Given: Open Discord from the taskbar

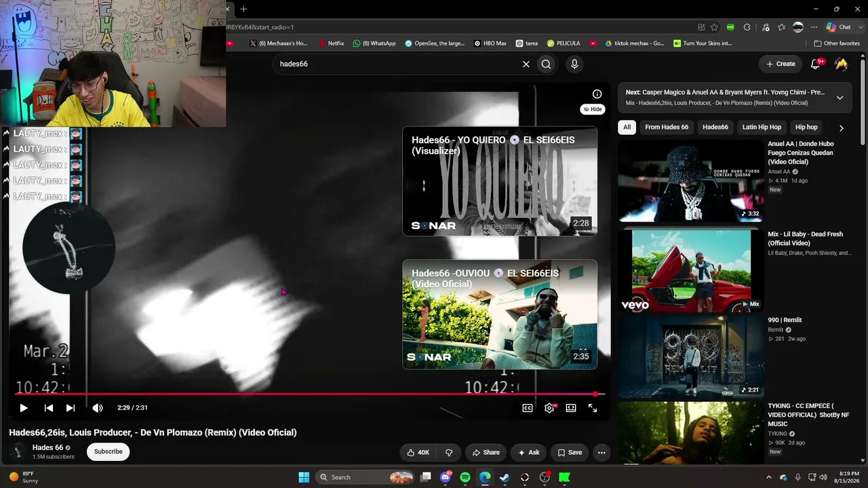Looking at the screenshot, I should point(446,477).
